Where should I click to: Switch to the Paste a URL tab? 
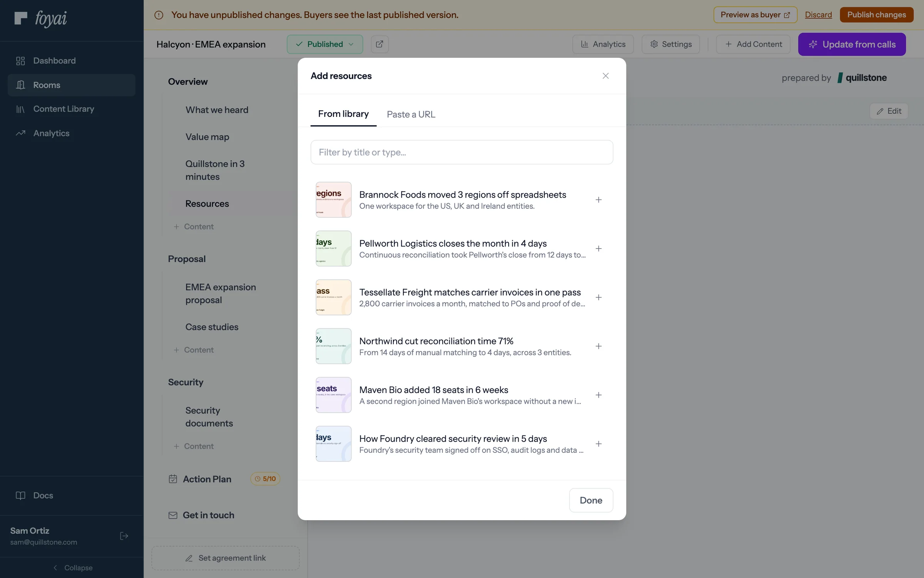click(x=411, y=114)
